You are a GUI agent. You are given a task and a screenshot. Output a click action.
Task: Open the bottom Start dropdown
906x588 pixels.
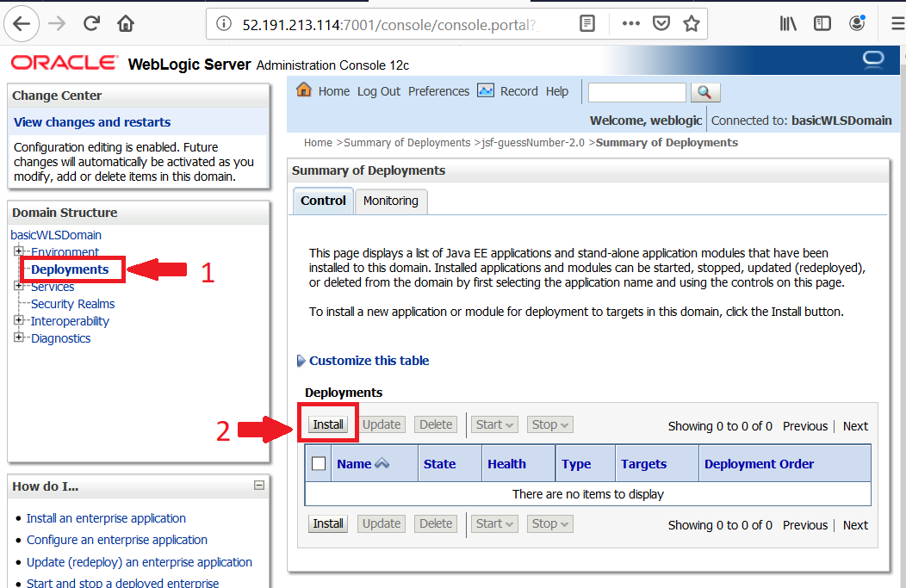[x=494, y=524]
